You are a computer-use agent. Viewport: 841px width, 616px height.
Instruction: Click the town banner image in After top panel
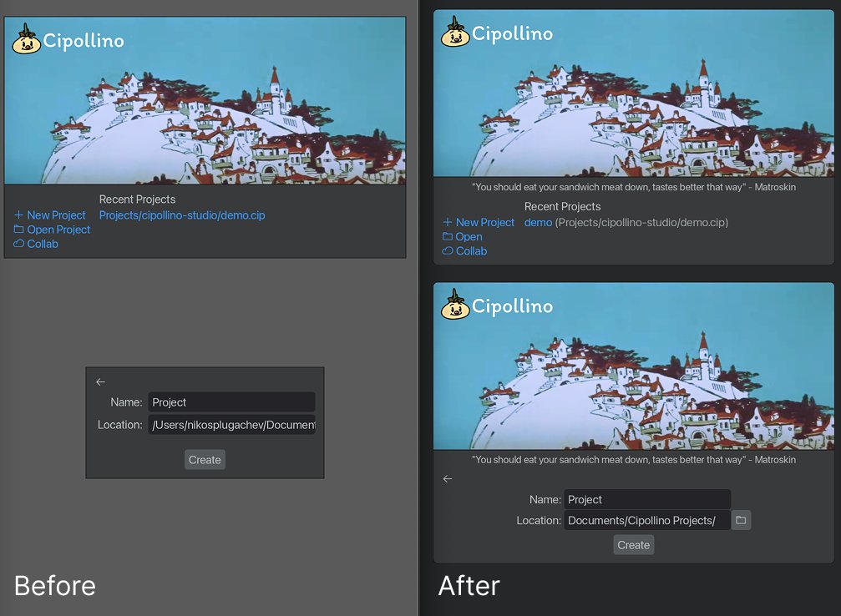[633, 93]
